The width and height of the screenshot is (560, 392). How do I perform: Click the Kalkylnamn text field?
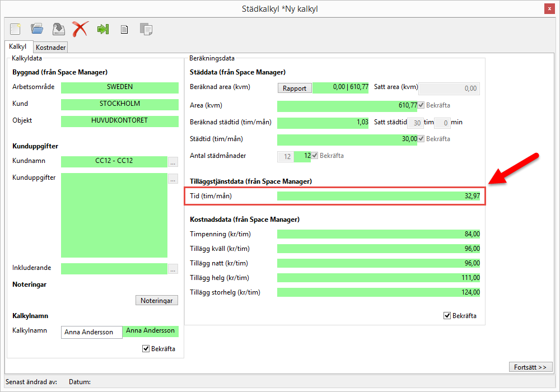pos(91,332)
